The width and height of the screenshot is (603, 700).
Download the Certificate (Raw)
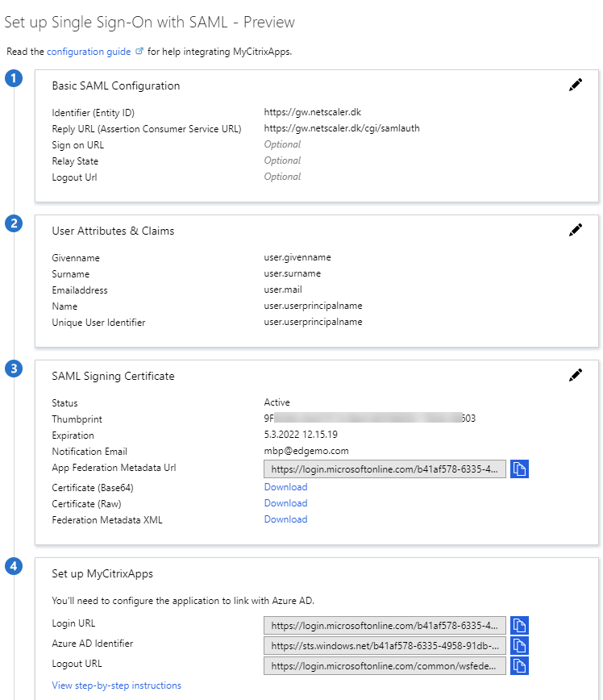(x=285, y=503)
